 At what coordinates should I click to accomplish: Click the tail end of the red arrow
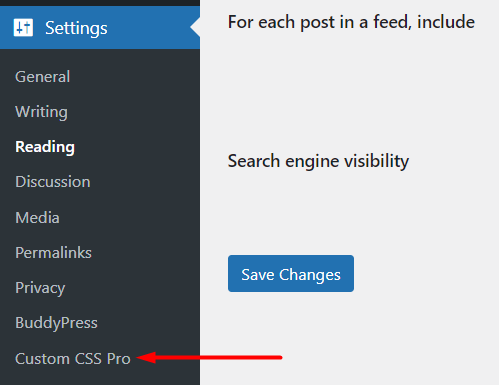click(278, 357)
